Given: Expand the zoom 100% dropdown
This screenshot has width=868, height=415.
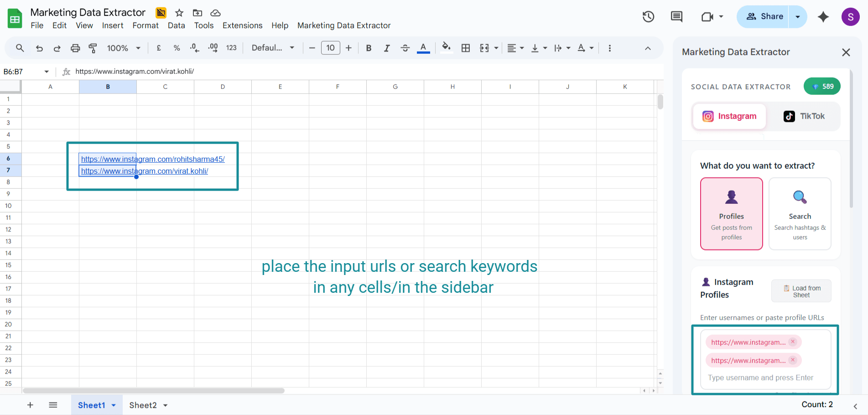Looking at the screenshot, I should click(x=123, y=48).
